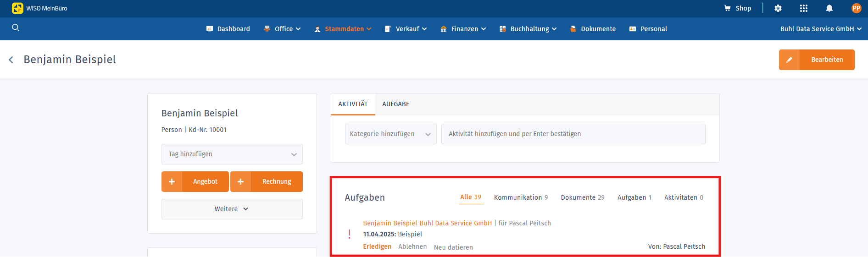Create a new Angebot
Image resolution: width=868 pixels, height=257 pixels.
coord(195,181)
